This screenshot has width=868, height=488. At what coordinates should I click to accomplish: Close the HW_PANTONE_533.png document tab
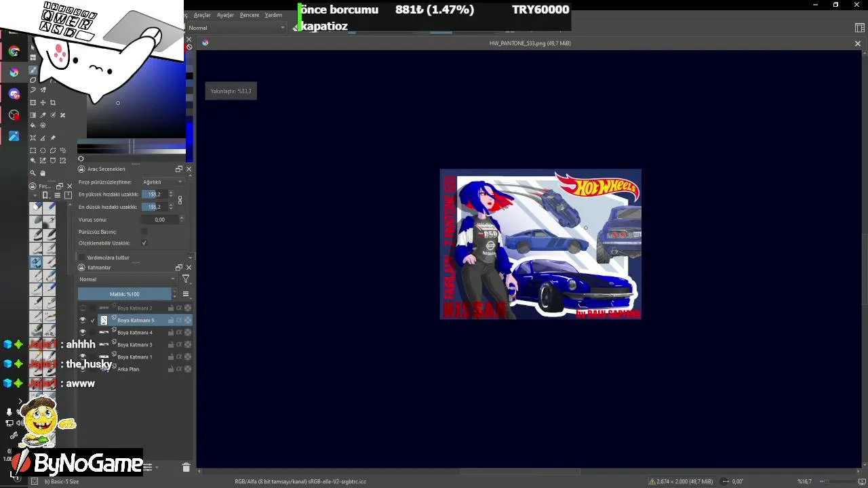click(857, 43)
